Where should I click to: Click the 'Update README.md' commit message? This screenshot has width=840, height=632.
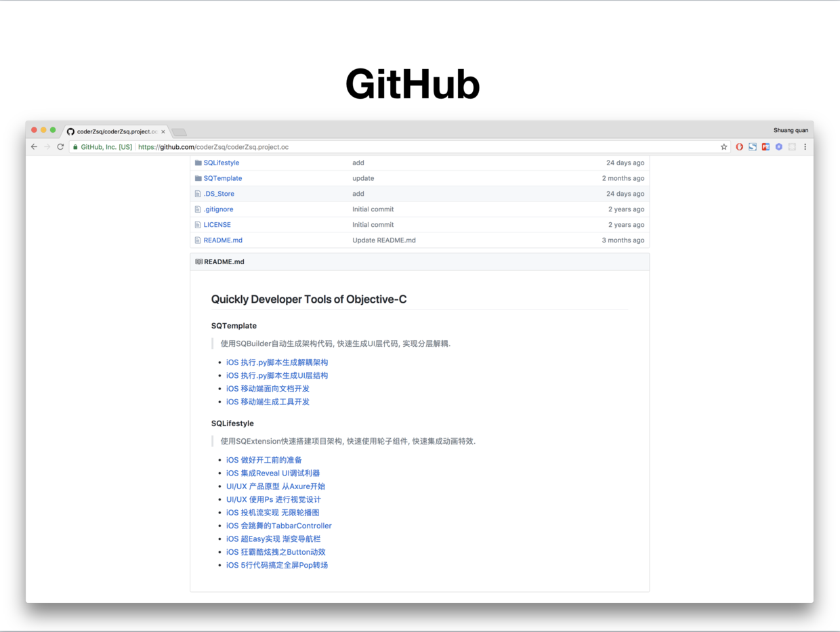(384, 240)
